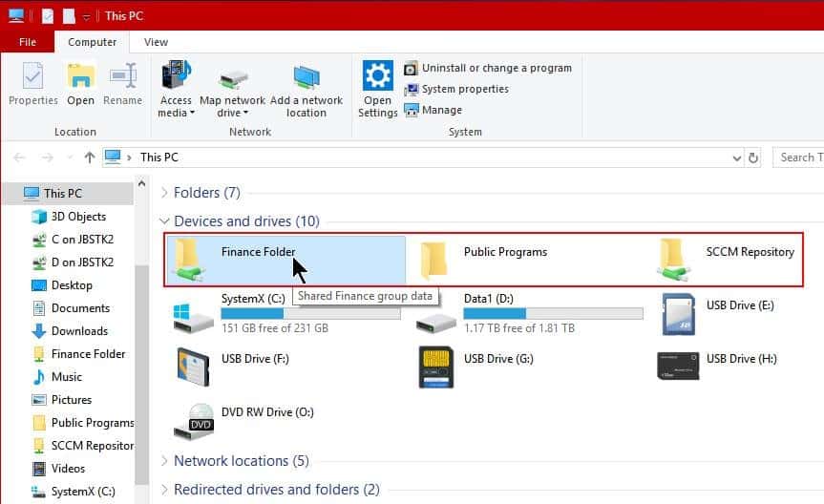
Task: Click the This PC monitor icon in title bar
Action: tap(16, 16)
